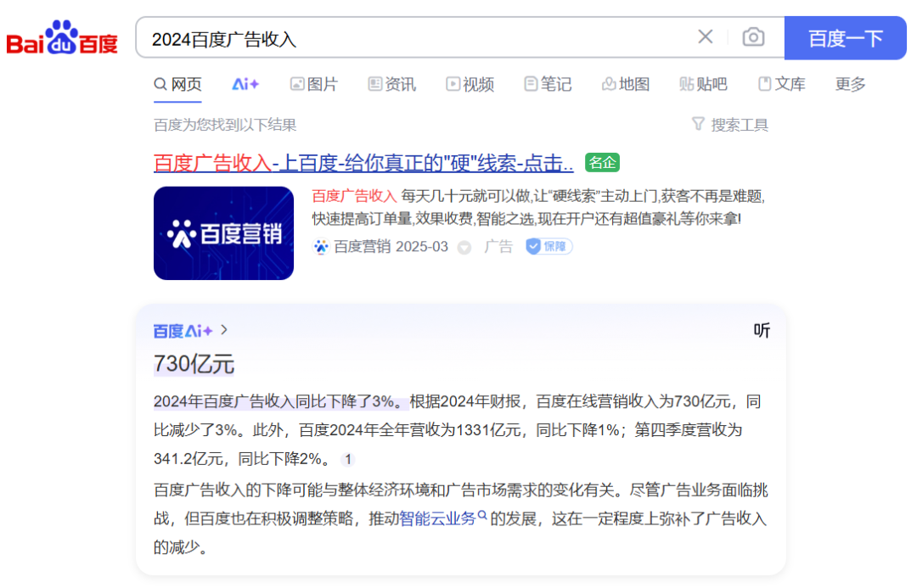Open the 图片 tab
The image size is (917, 588).
point(314,84)
